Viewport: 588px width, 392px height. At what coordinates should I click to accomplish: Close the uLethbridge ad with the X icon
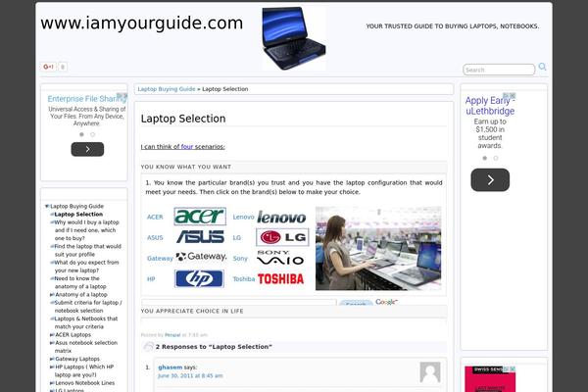[513, 96]
